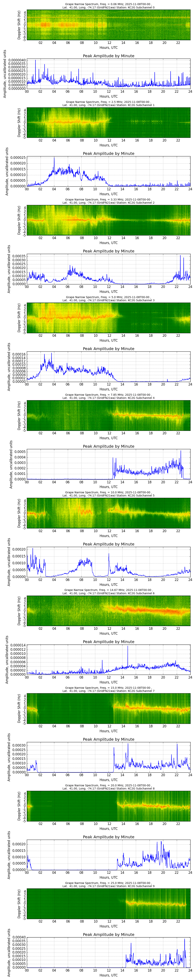Open the 25.0 MHz Doppler spectrogram image
Image resolution: width=196 pixels, height=980 pixels.
[108, 904]
